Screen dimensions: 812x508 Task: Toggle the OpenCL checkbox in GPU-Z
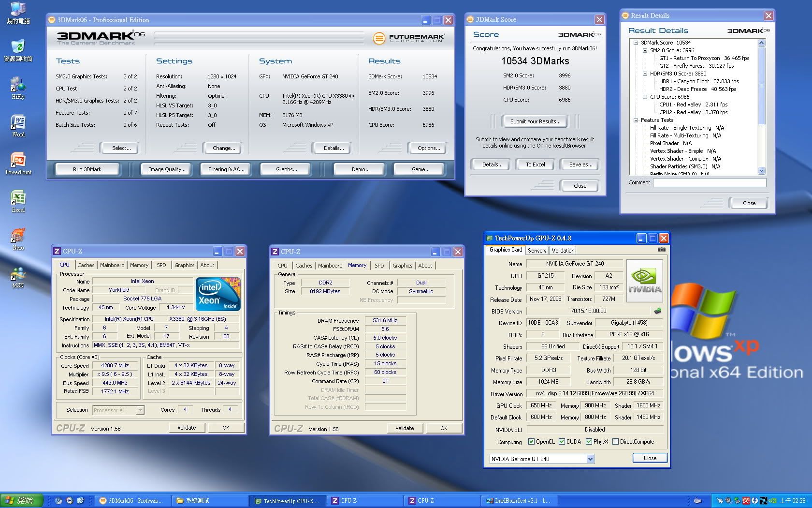(x=532, y=441)
